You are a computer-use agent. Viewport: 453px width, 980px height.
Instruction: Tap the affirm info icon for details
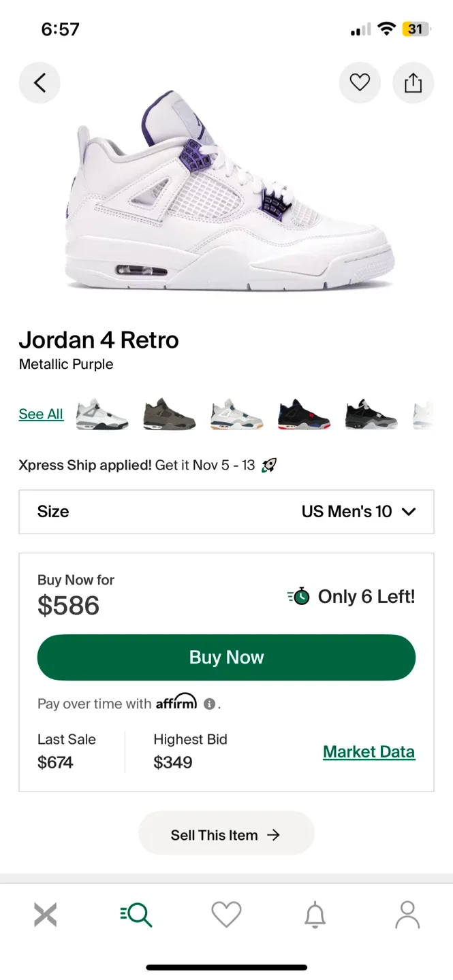tap(208, 704)
